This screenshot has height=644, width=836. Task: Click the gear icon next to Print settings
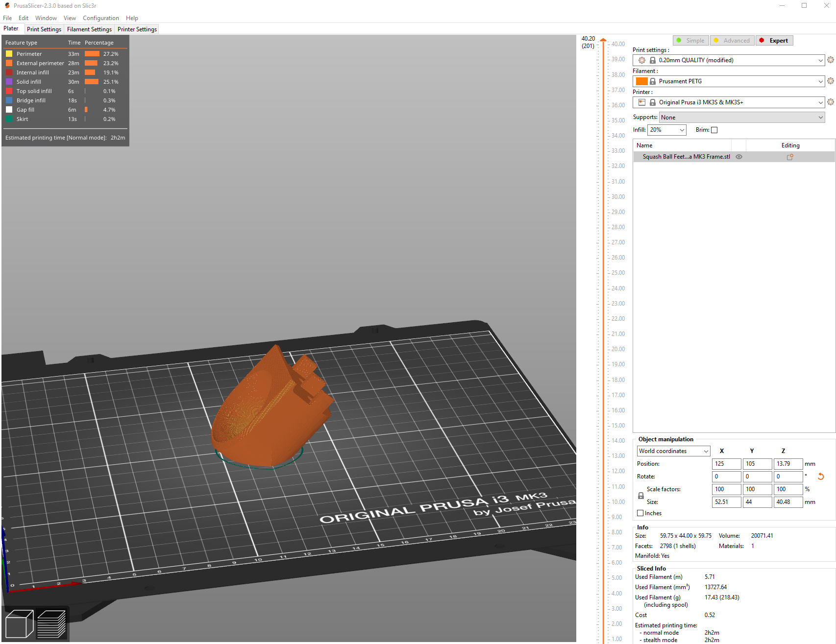point(830,60)
